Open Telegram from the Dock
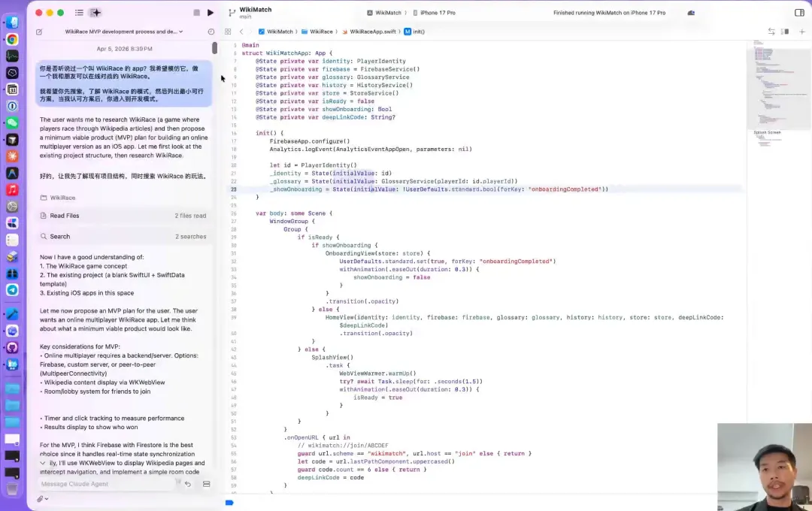 click(x=12, y=290)
